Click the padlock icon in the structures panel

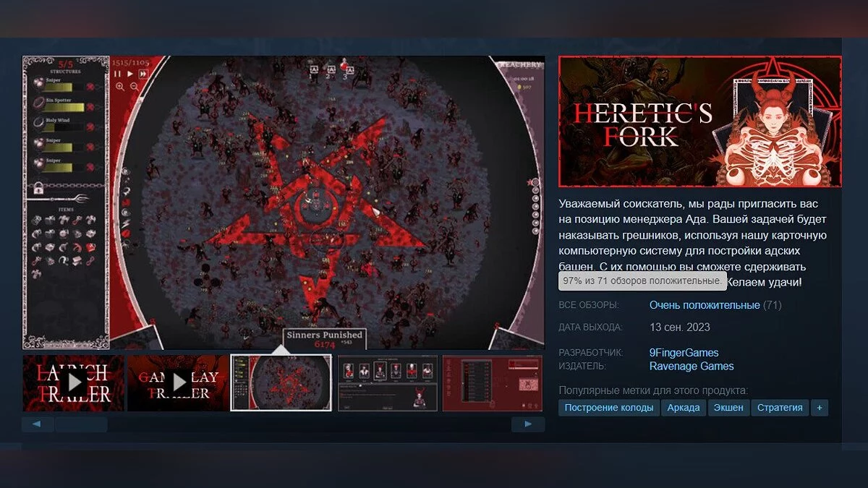point(38,189)
